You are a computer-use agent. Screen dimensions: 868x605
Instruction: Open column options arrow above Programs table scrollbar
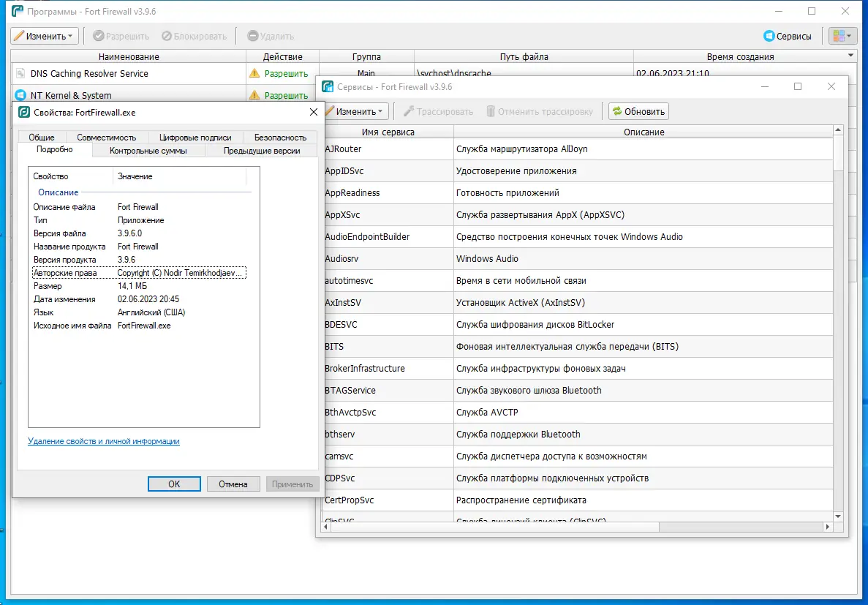coord(851,56)
